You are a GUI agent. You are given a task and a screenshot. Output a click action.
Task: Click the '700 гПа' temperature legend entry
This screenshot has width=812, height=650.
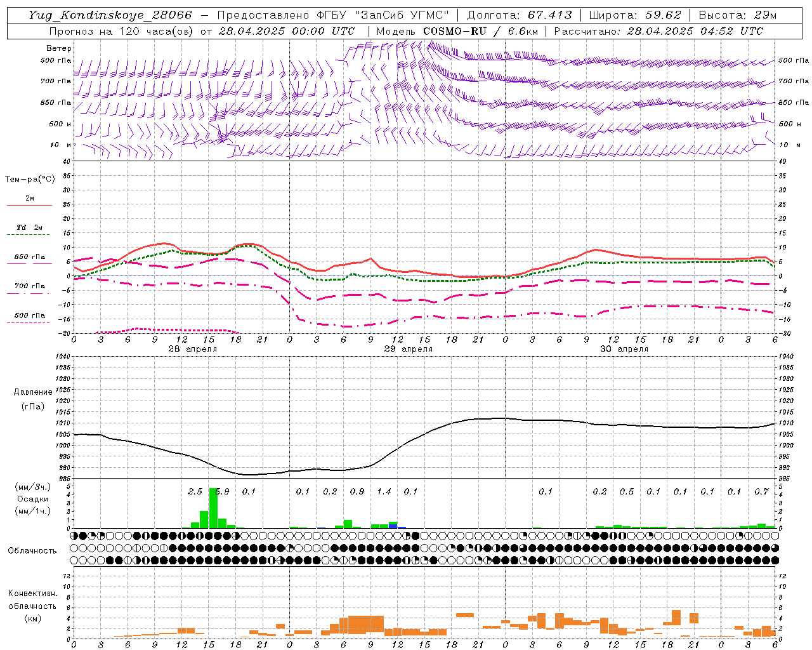tap(30, 286)
